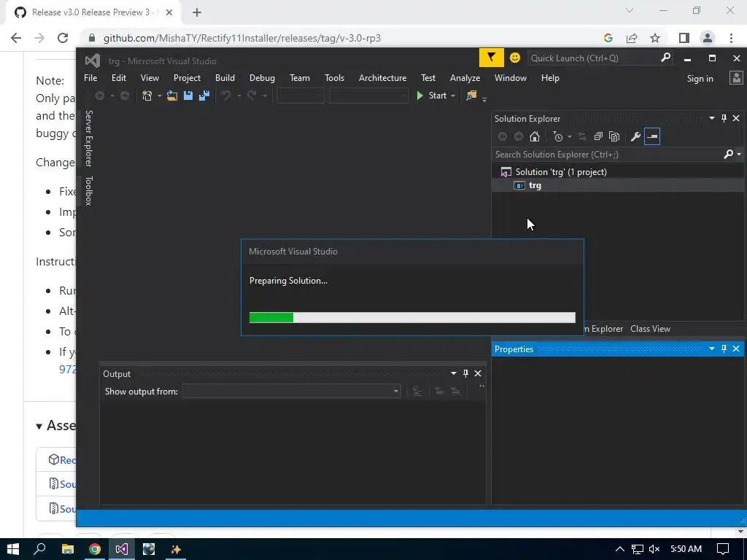Close the Output panel
The width and height of the screenshot is (747, 560).
[478, 373]
